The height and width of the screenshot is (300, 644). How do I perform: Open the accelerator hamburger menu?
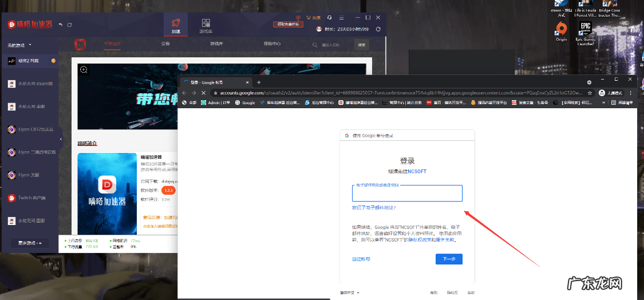pyautogui.click(x=341, y=18)
